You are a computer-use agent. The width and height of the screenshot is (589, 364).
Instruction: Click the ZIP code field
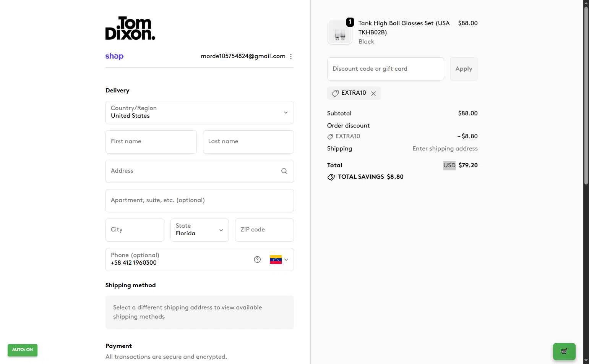tap(264, 230)
